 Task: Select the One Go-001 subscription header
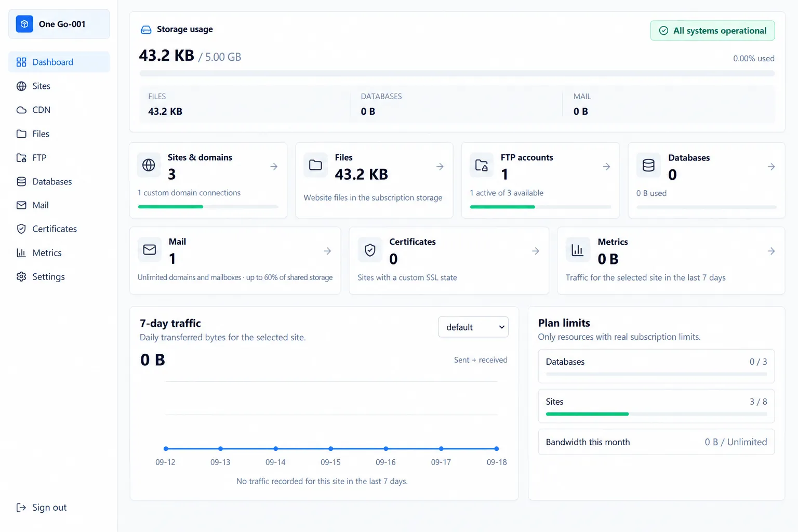(59, 24)
